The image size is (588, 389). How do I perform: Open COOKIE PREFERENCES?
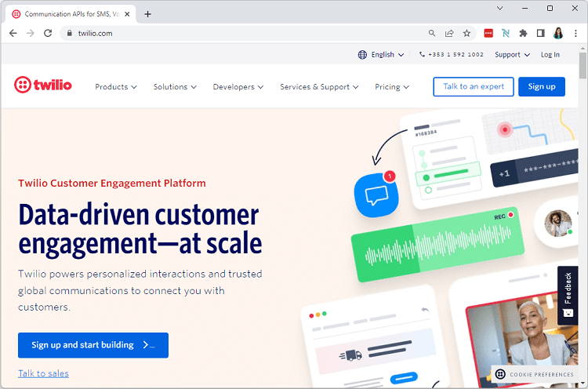tap(535, 374)
